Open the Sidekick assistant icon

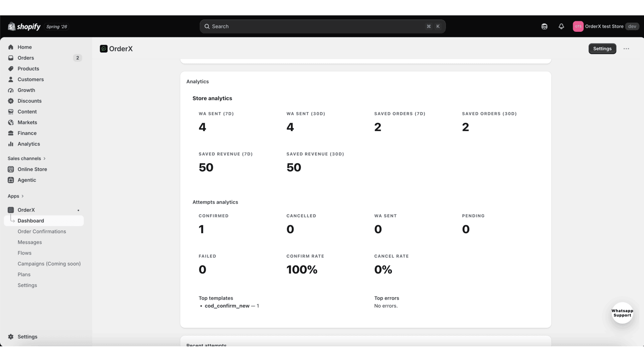click(x=544, y=27)
